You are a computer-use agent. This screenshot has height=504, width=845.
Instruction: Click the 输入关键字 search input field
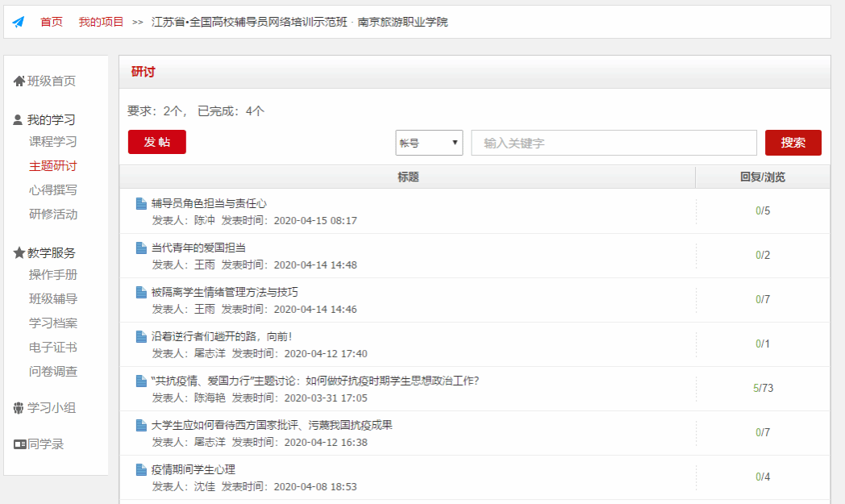tap(614, 143)
